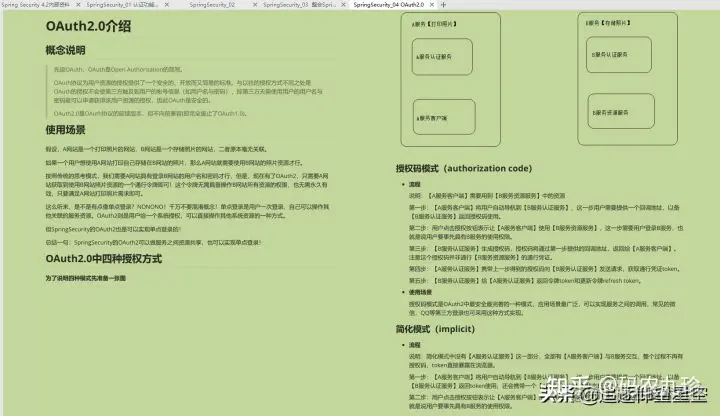The image size is (720, 416).
Task: Click the '流程' bullet under the implicit heading
Action: click(415, 345)
